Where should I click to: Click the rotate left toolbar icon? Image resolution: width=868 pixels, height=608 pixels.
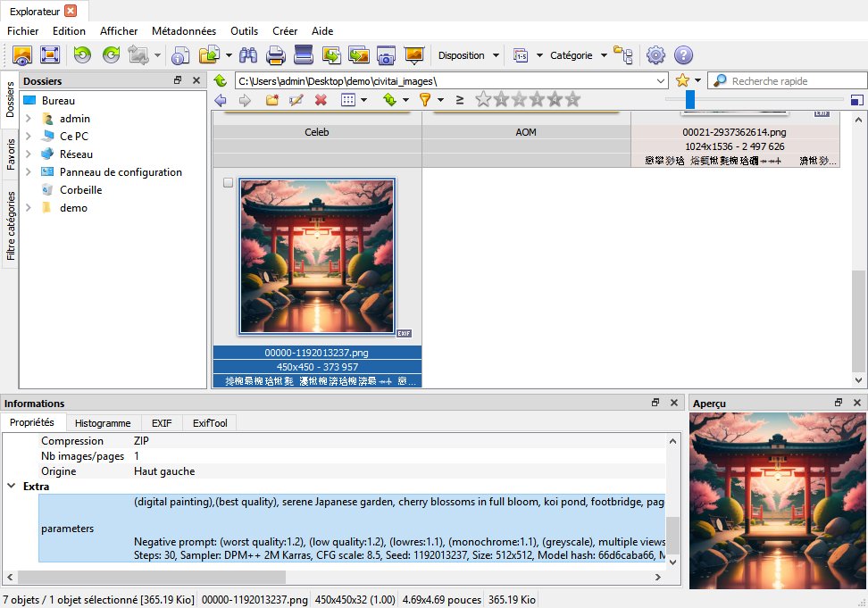(x=82, y=54)
